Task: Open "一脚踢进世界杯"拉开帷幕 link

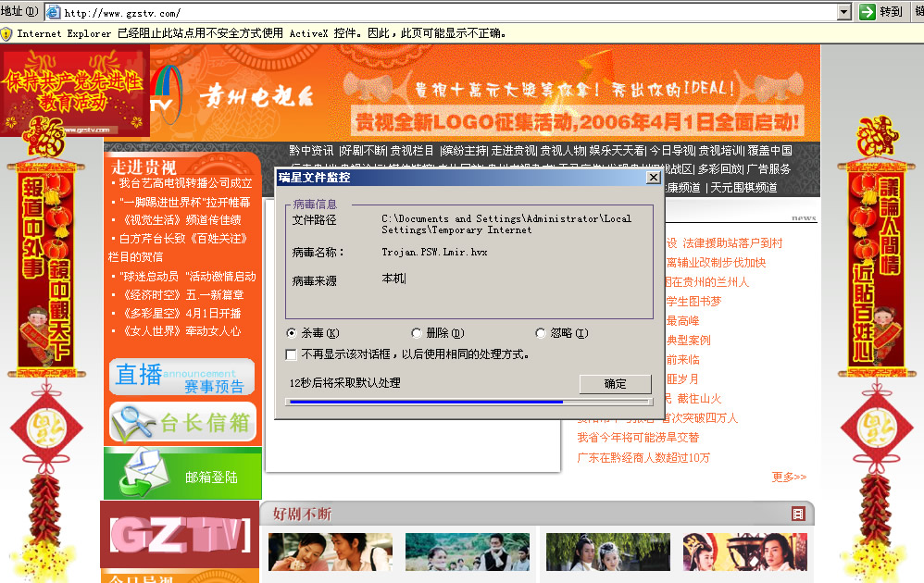Action: click(x=185, y=203)
